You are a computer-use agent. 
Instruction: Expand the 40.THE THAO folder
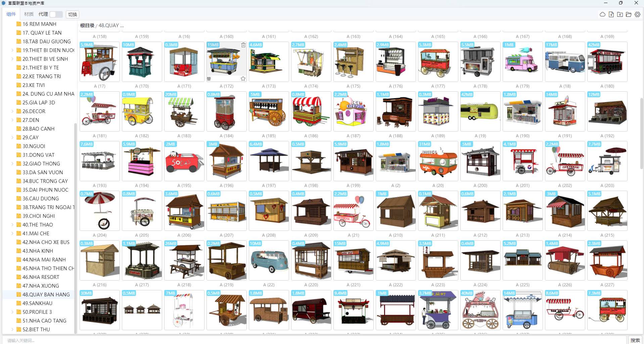12,225
